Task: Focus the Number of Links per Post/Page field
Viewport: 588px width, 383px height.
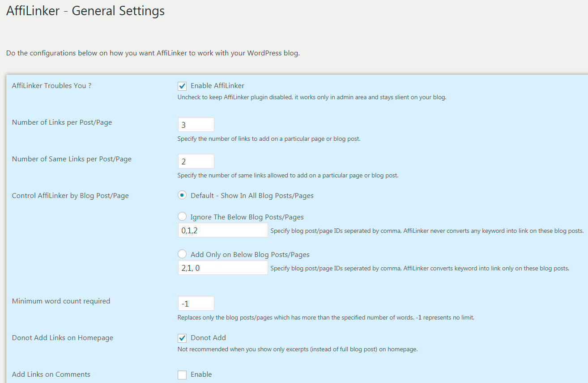Action: point(196,125)
